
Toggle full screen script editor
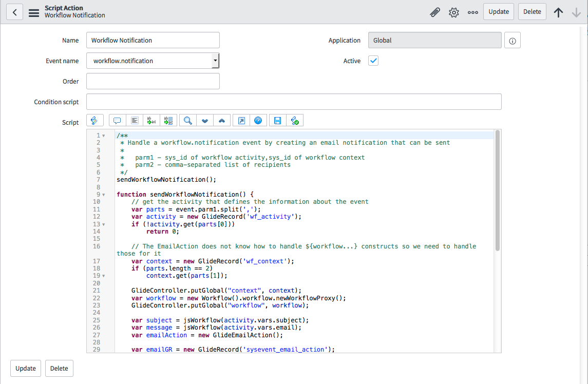pyautogui.click(x=241, y=120)
